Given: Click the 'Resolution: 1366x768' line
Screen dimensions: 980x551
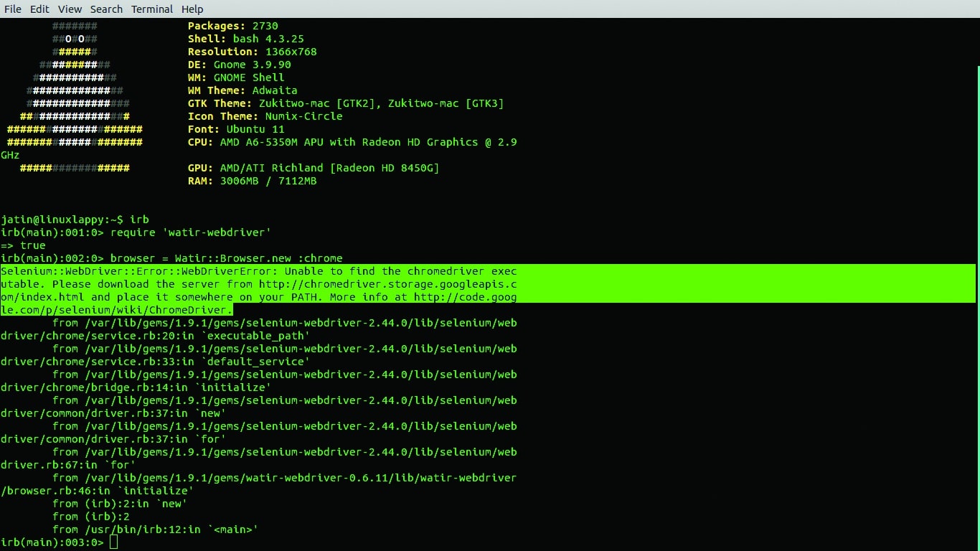Looking at the screenshot, I should [x=251, y=51].
